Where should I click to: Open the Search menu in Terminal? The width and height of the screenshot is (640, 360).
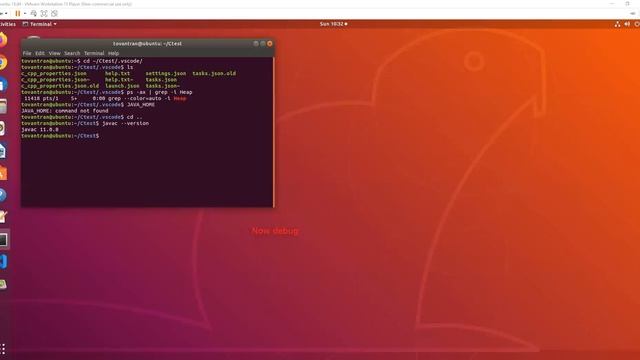pyautogui.click(x=72, y=53)
